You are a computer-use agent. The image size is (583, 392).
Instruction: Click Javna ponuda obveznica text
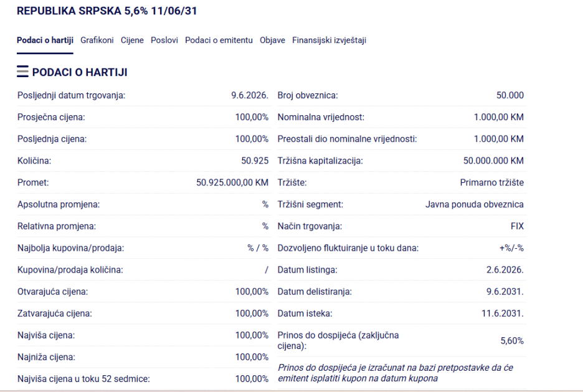pyautogui.click(x=475, y=204)
